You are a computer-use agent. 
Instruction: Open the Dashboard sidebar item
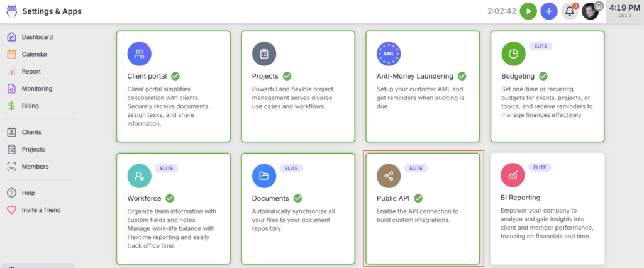pos(37,37)
